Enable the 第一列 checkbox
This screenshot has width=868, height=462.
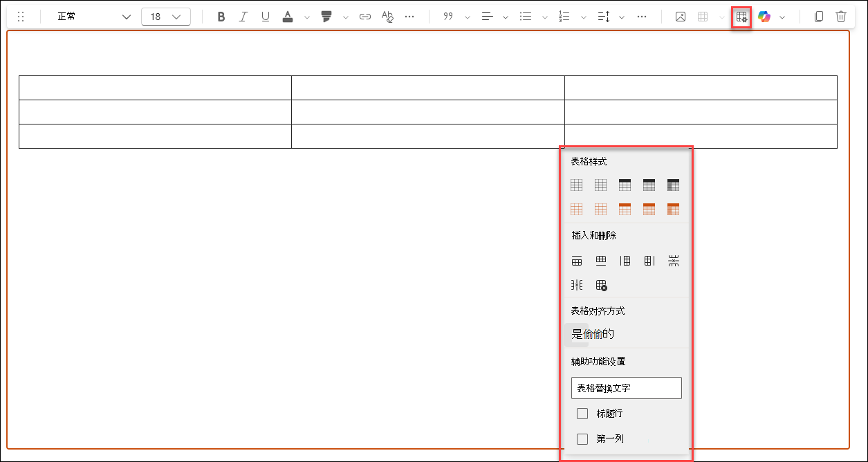coord(582,438)
